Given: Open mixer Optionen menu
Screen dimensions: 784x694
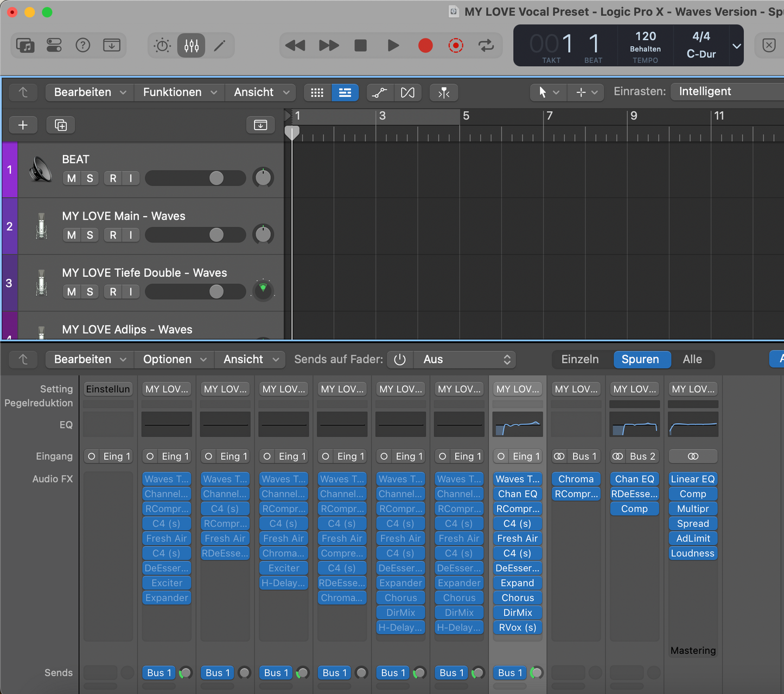Looking at the screenshot, I should coord(174,359).
